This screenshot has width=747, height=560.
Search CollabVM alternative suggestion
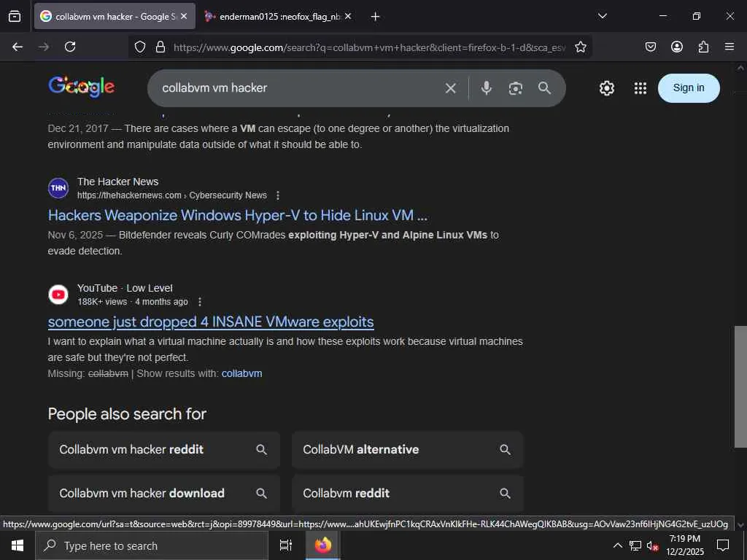point(407,449)
